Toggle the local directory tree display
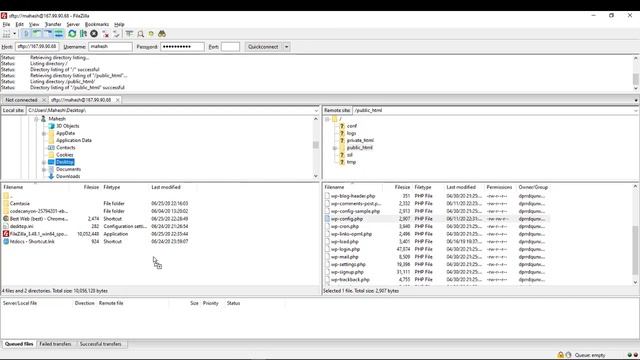This screenshot has height=360, width=640. (37, 34)
